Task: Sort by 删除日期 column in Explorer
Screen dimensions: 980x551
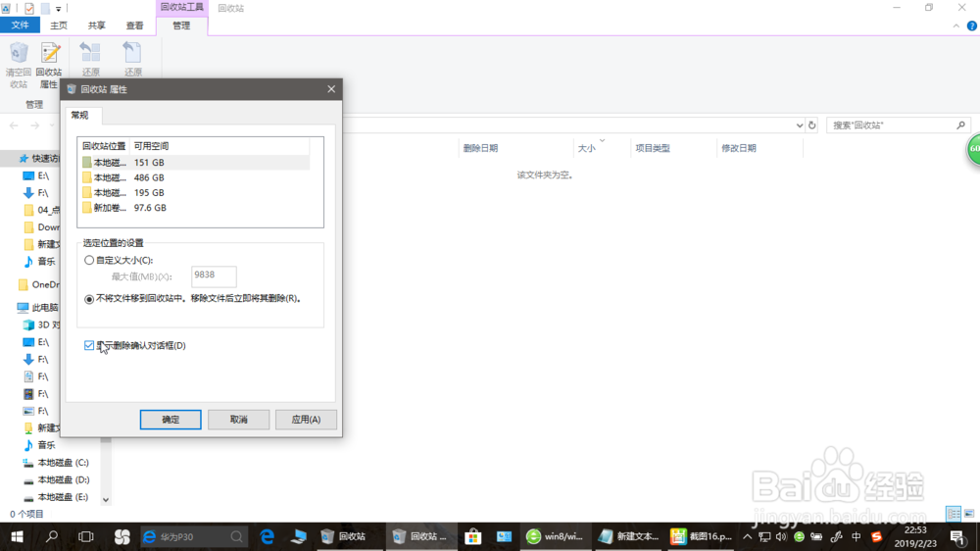Action: point(480,148)
